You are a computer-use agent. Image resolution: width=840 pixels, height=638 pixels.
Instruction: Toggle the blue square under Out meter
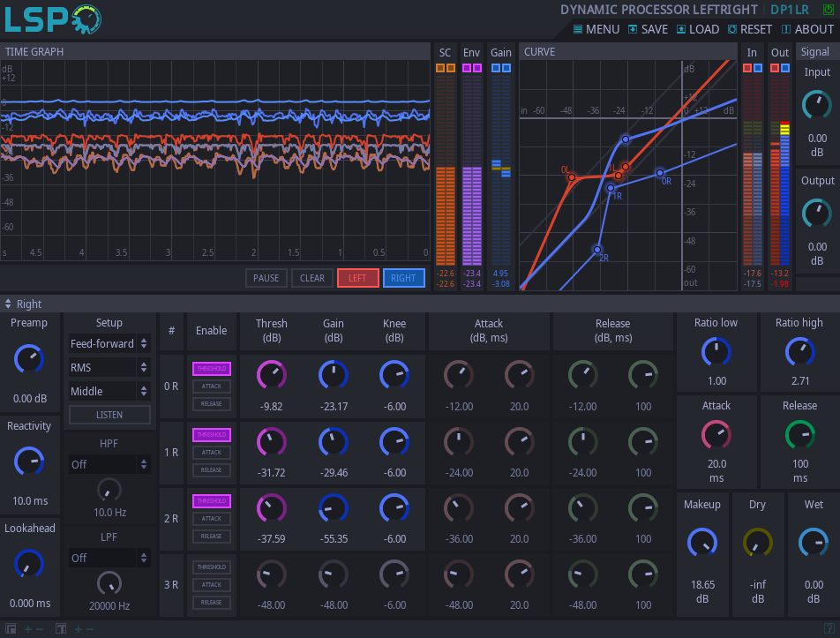coord(784,68)
